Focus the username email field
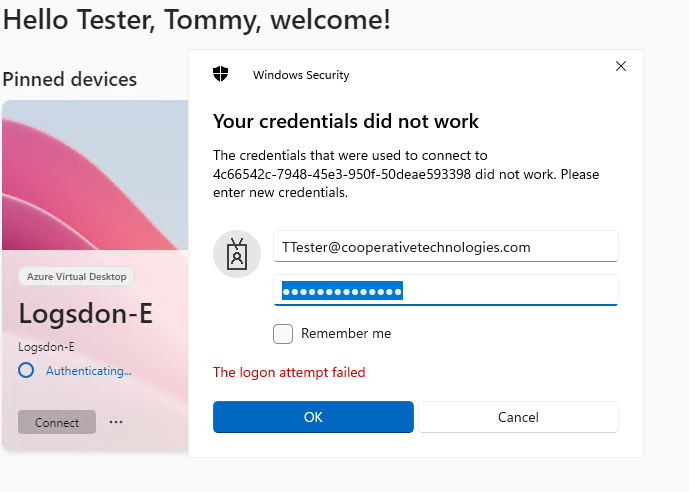This screenshot has width=689, height=492. pyautogui.click(x=446, y=246)
